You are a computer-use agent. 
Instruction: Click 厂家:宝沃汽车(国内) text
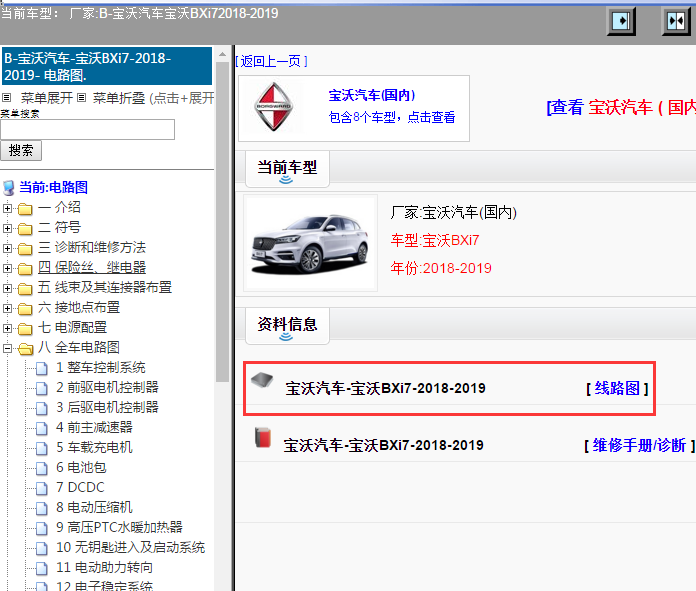[x=454, y=212]
